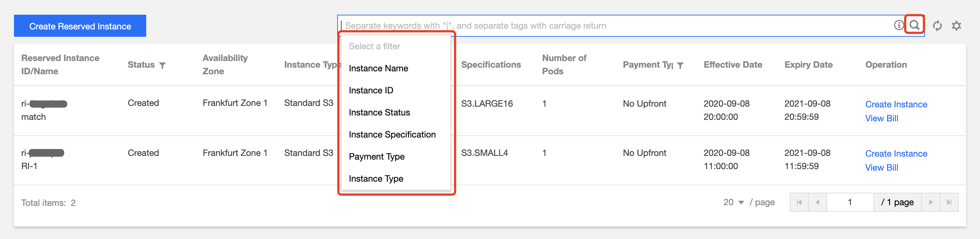This screenshot has height=239, width=980.
Task: Refresh the reserved instance list
Action: [937, 26]
